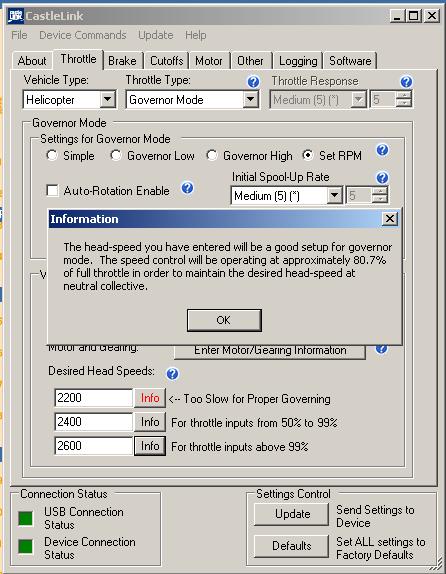This screenshot has width=446, height=574.
Task: Open help for Desired Head Speeds
Action: tap(172, 374)
